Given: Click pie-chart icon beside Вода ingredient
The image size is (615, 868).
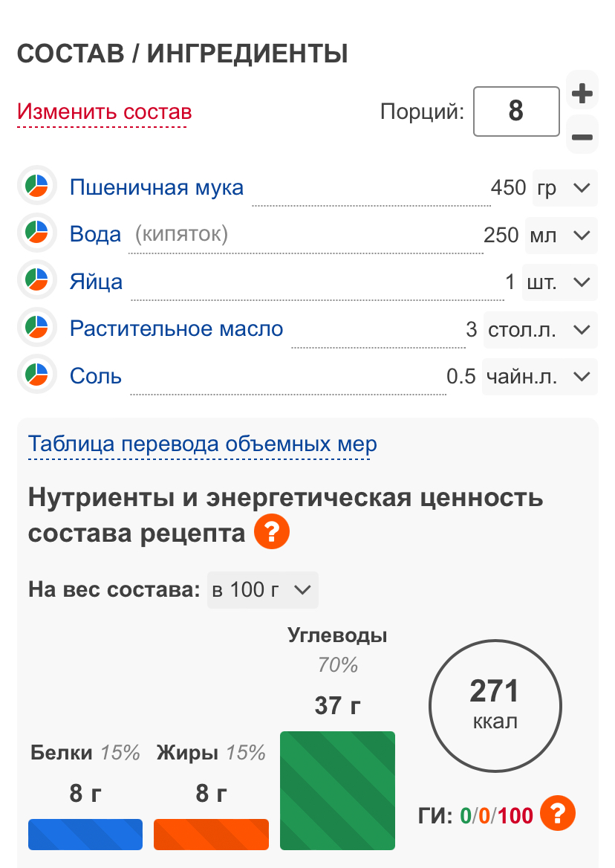Looking at the screenshot, I should coord(36,234).
